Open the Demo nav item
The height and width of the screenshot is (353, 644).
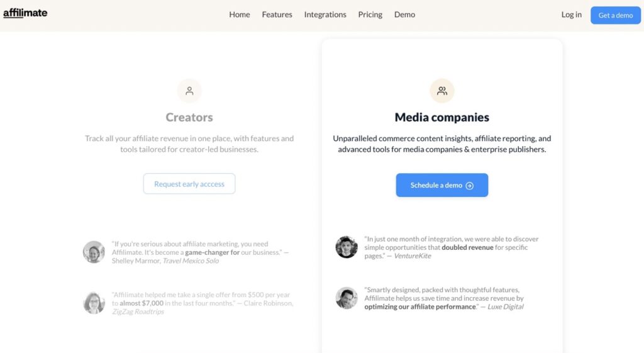(404, 14)
